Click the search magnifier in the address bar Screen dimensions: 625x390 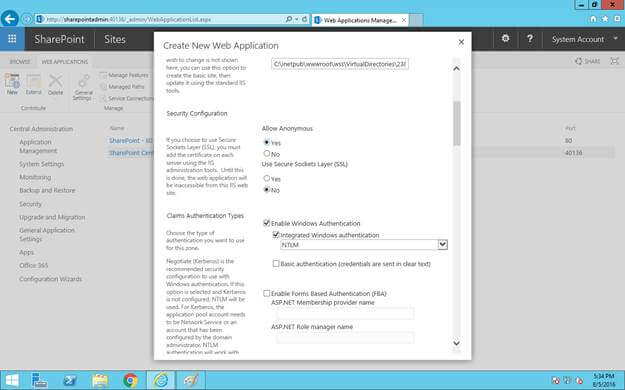(289, 19)
